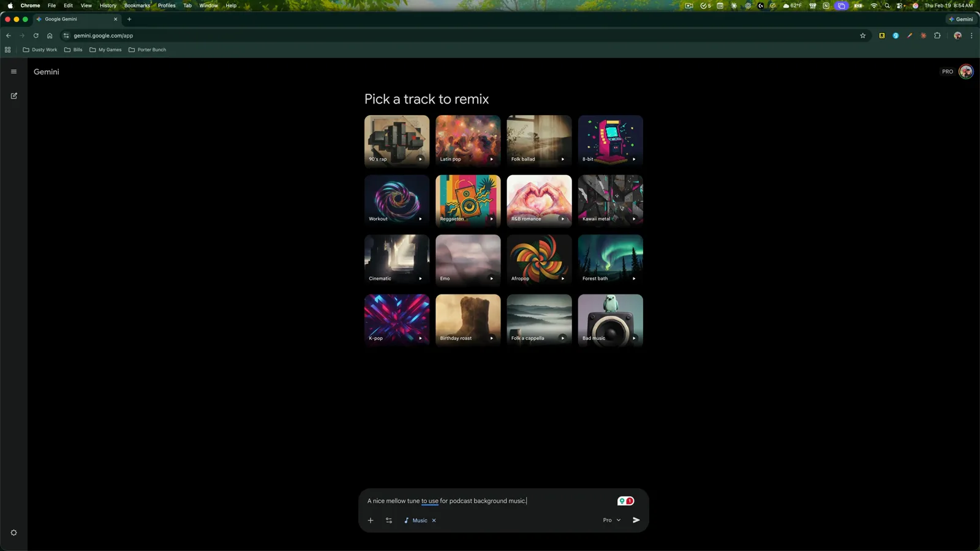Select the Workout track thumbnail

pyautogui.click(x=397, y=201)
